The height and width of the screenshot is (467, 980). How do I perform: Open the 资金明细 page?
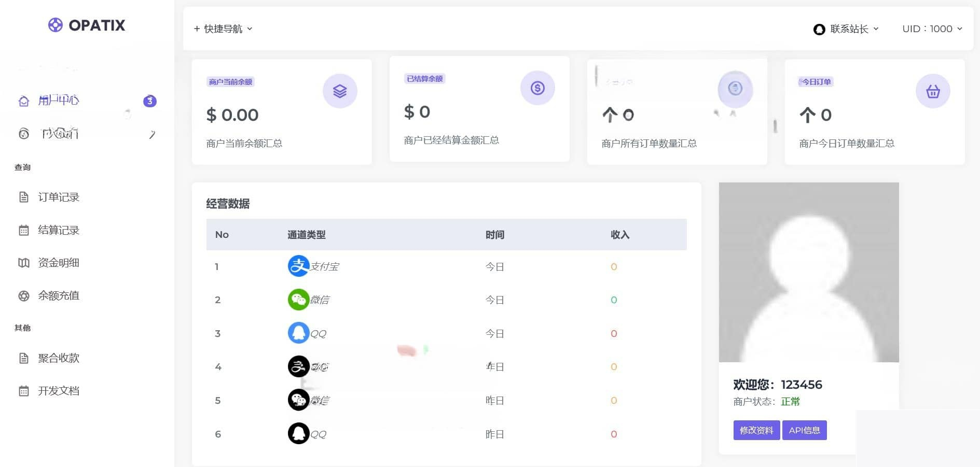(x=58, y=263)
